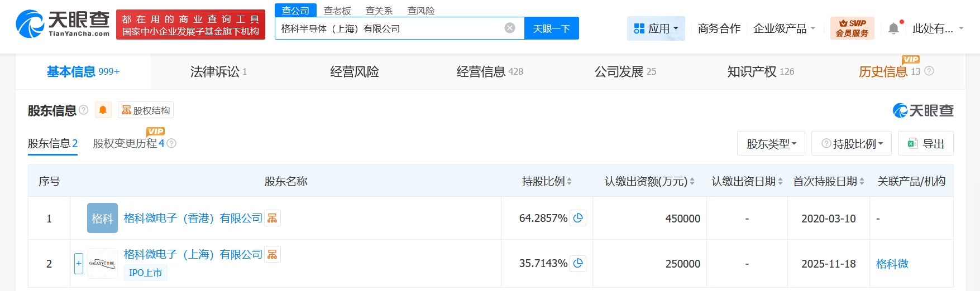This screenshot has width=980, height=291.
Task: Open the 股东类型 filter dropdown
Action: (x=771, y=144)
